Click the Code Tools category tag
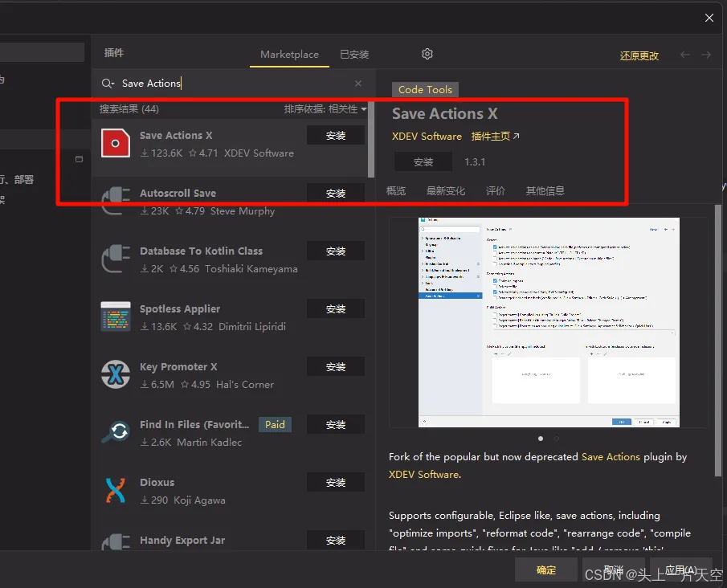The width and height of the screenshot is (727, 588). point(425,89)
